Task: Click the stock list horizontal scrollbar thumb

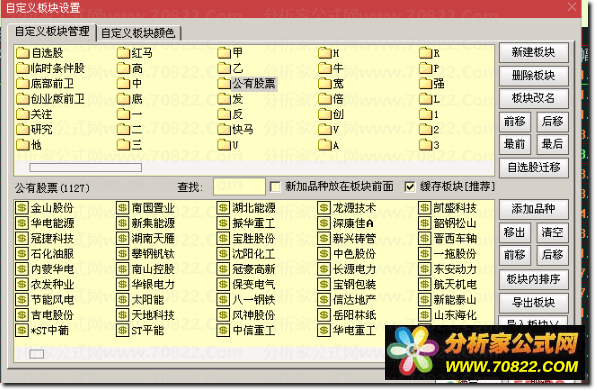Action: click(37, 354)
